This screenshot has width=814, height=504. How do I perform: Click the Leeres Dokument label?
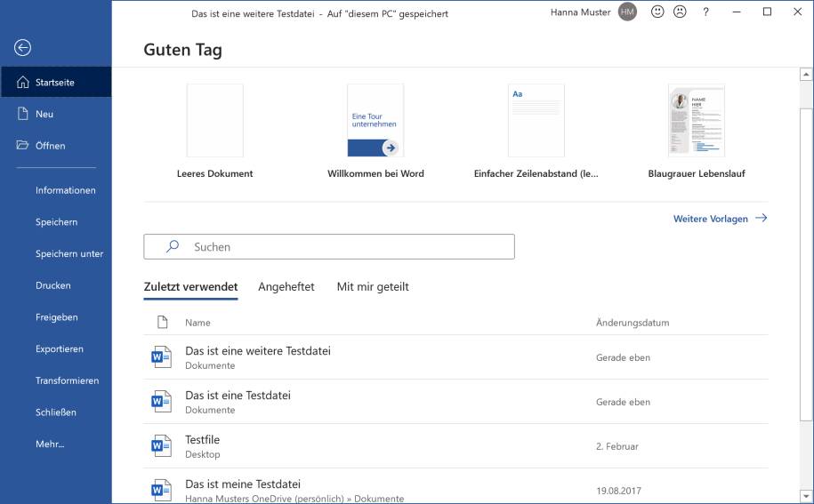(x=215, y=173)
